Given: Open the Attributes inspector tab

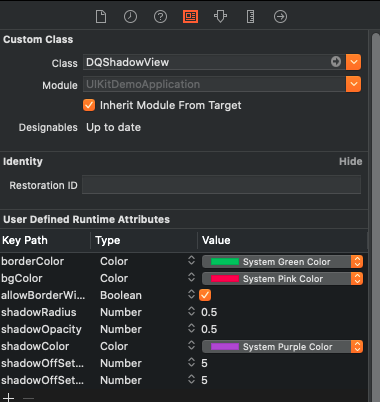Looking at the screenshot, I should [220, 16].
